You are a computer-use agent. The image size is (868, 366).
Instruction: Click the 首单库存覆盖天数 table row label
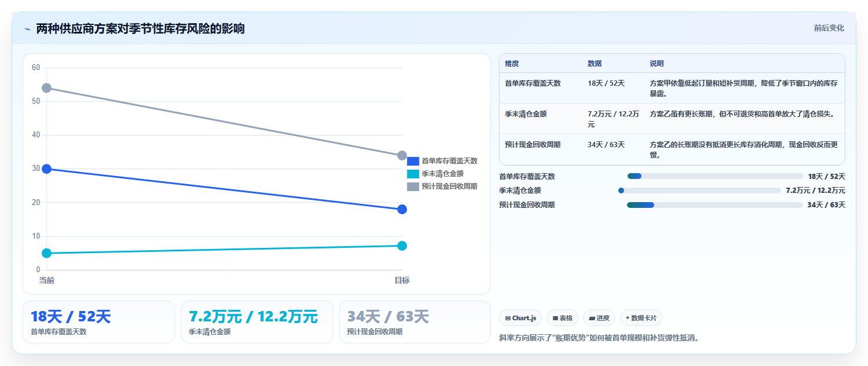tap(533, 83)
